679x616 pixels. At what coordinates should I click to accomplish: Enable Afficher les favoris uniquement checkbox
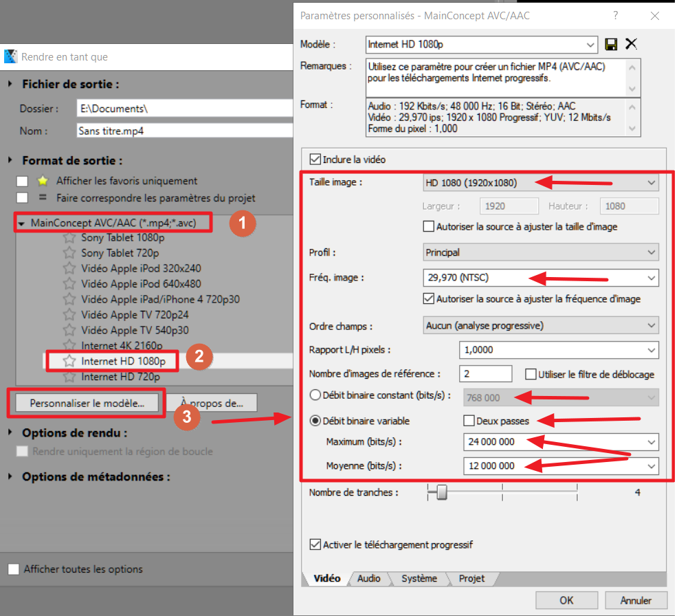pyautogui.click(x=22, y=181)
